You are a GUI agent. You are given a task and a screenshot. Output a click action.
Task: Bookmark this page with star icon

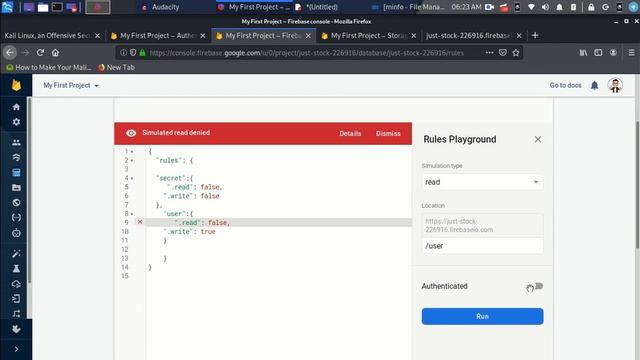[516, 52]
